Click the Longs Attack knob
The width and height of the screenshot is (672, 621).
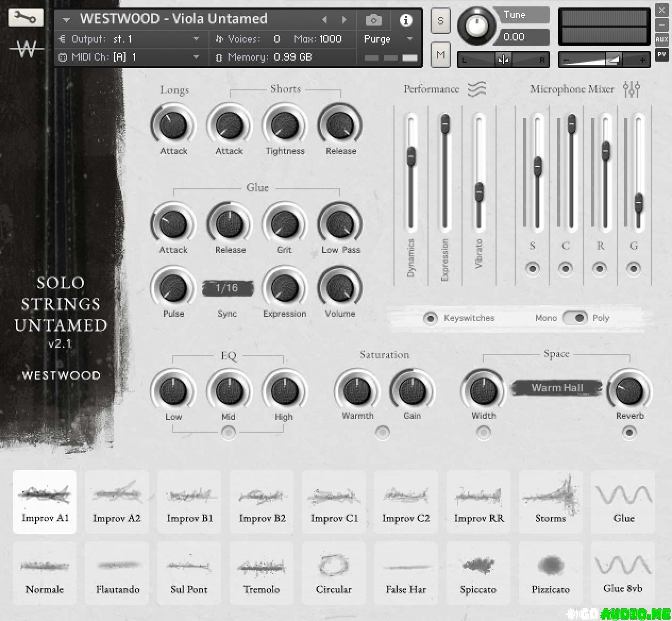(173, 125)
